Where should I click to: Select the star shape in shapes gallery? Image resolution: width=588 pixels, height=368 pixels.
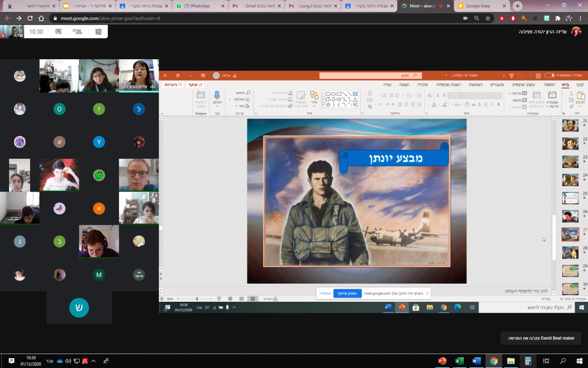coord(328,105)
